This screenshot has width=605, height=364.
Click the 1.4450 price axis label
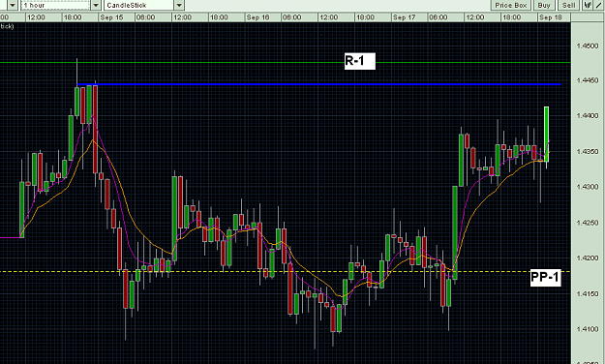tap(588, 80)
